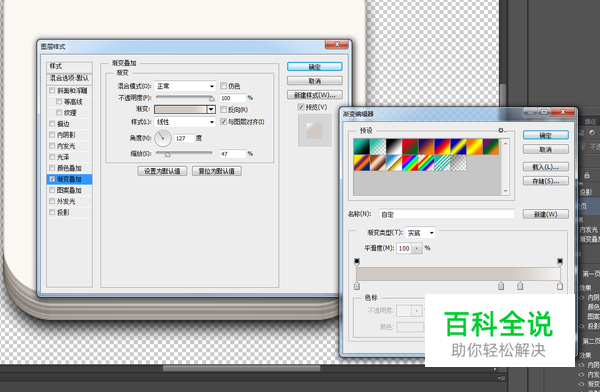Select the 光泽 satin row
This screenshot has width=600, height=392.
pos(69,157)
